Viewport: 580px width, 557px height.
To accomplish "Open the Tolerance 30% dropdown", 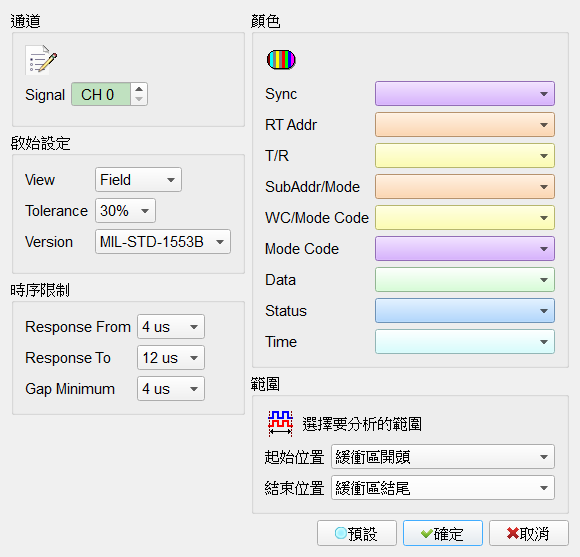I will 125,211.
